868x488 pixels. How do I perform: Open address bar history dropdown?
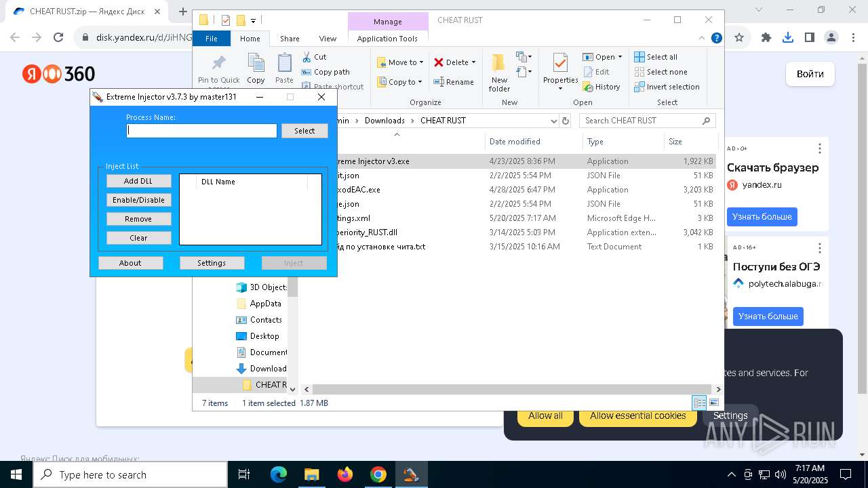click(553, 121)
